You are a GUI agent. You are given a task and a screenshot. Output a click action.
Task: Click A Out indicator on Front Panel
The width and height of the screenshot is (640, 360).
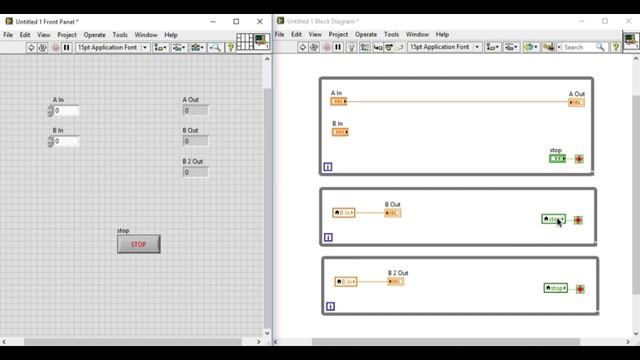pyautogui.click(x=196, y=111)
